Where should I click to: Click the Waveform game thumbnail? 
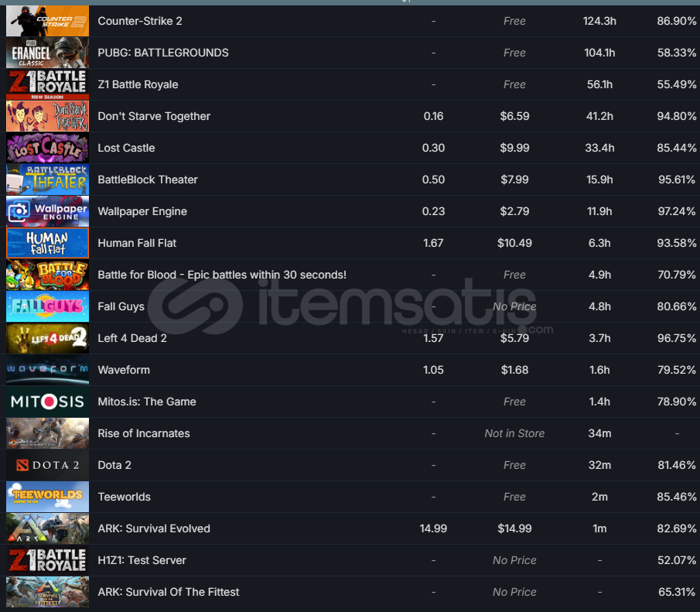47,370
